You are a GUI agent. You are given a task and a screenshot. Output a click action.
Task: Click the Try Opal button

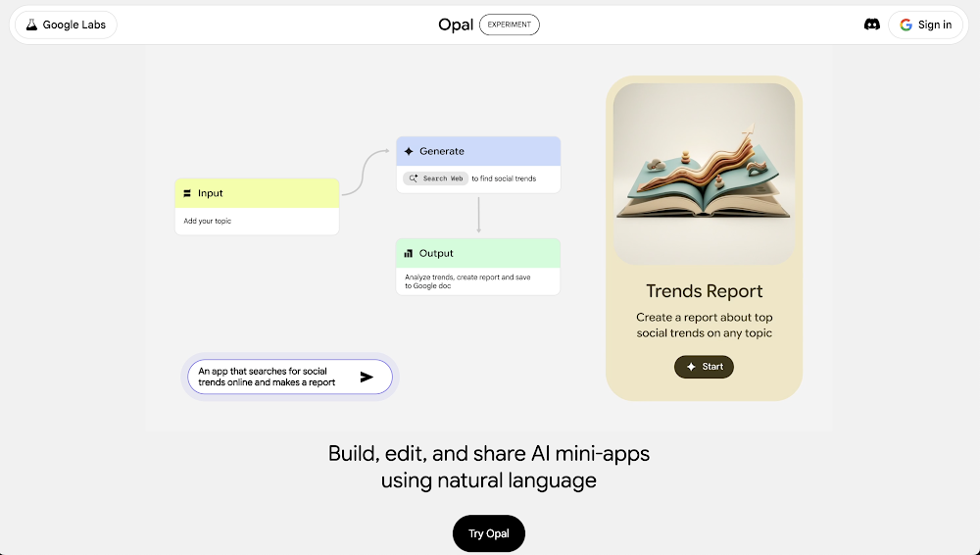pos(489,533)
